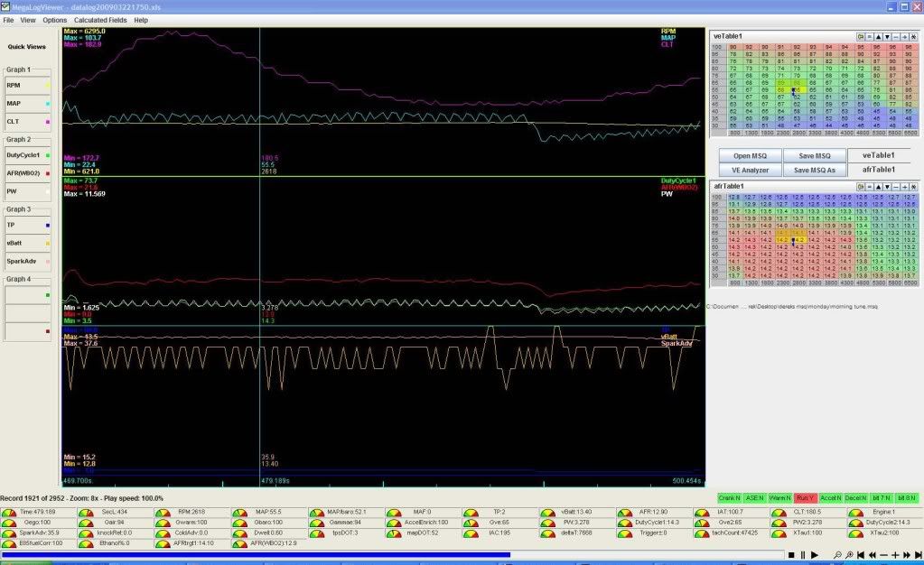Viewport: 924px width, 565px height.
Task: Click the gauge icon beside MAP:55.5
Action: [x=240, y=513]
